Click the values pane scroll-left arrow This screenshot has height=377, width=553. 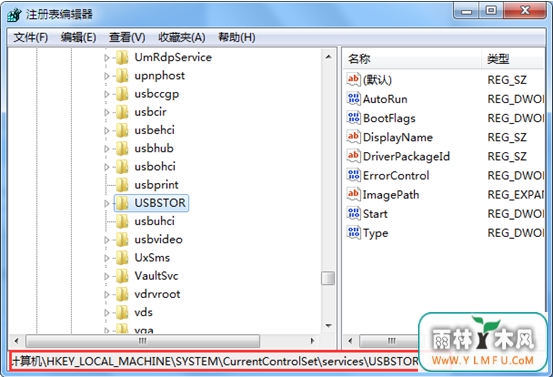[x=350, y=341]
